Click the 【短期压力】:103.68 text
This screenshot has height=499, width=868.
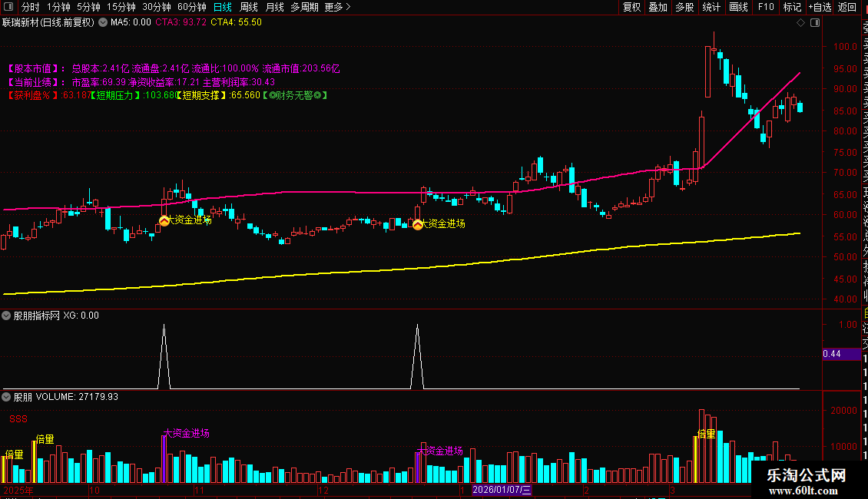pyautogui.click(x=132, y=95)
